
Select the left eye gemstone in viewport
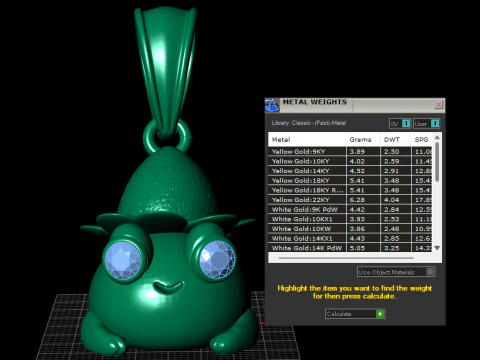(123, 260)
